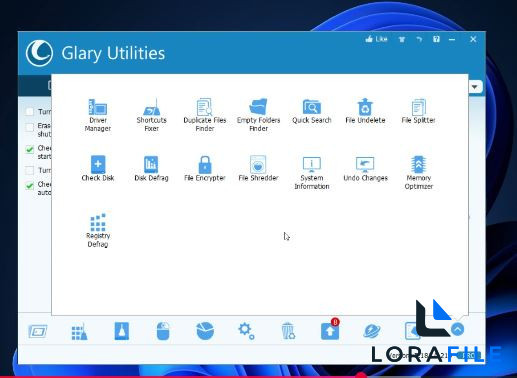Open the dropdown arrow below the title bar

point(475,87)
